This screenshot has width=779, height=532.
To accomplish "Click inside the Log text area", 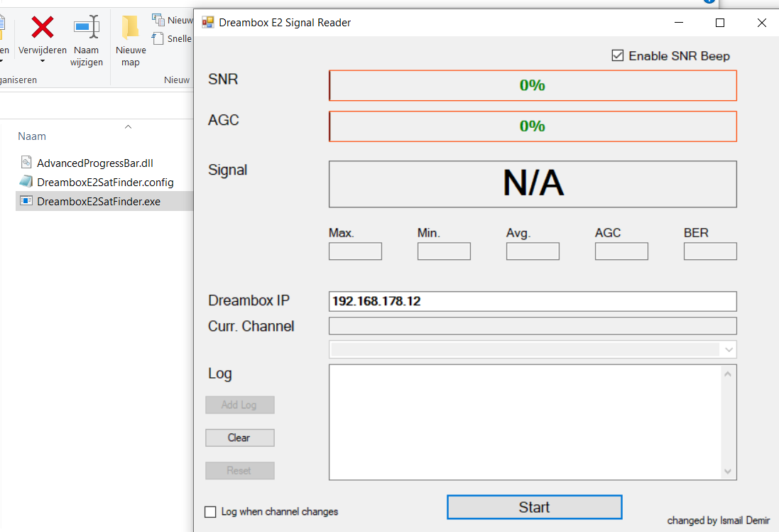I will coord(525,422).
